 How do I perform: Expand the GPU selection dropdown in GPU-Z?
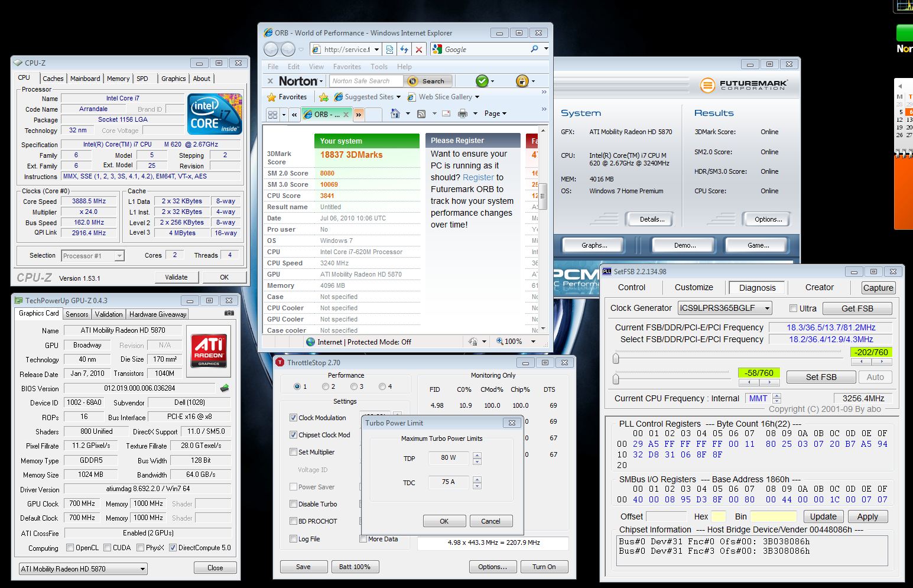tap(142, 569)
